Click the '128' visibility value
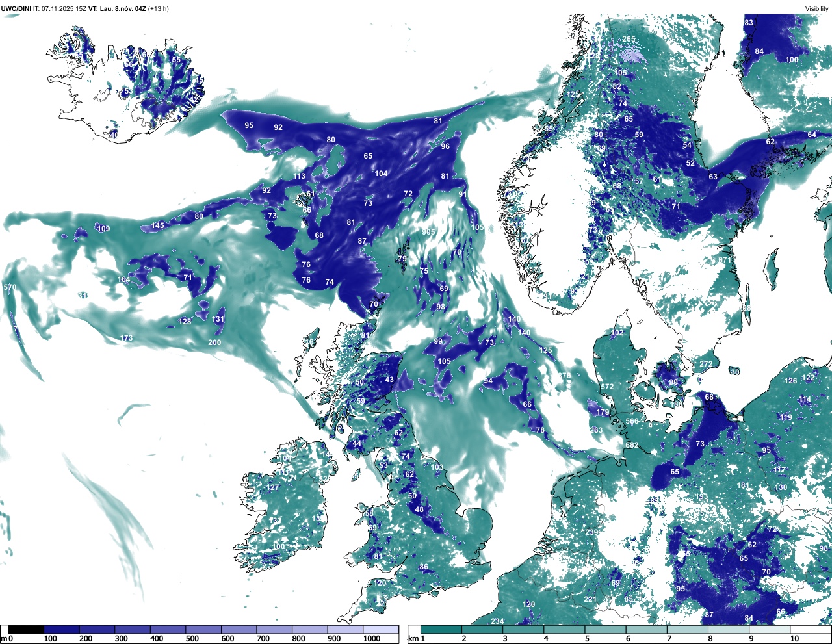Viewport: 832px width, 644px height. click(x=185, y=322)
